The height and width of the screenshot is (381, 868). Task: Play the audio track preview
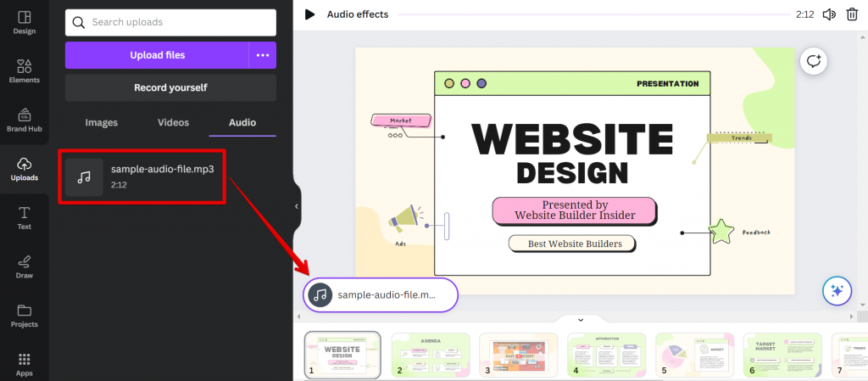[x=309, y=14]
